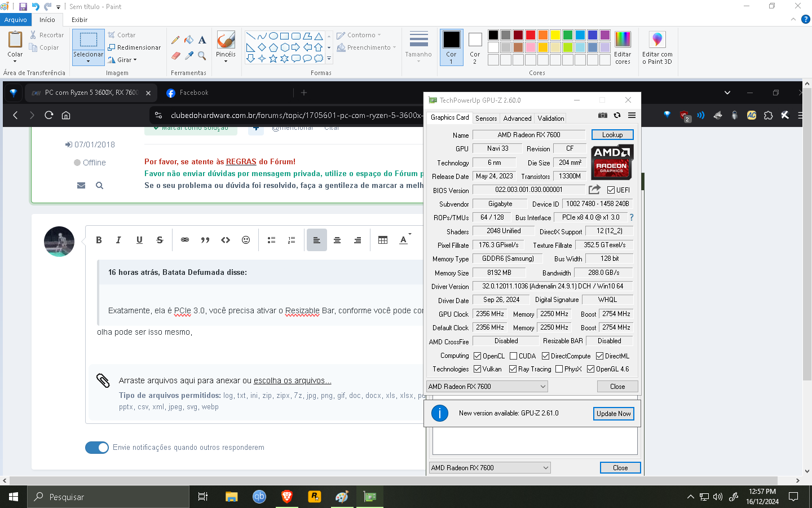
Task: Select the Magnifier tool in Paint
Action: [x=202, y=55]
